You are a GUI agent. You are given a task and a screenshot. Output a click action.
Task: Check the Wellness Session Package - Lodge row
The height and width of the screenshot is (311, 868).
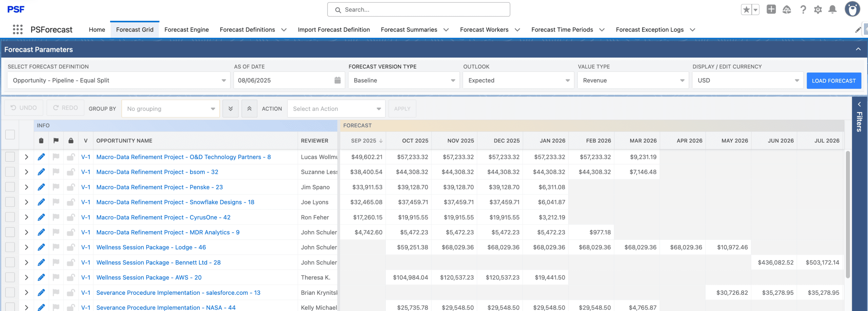[10, 247]
